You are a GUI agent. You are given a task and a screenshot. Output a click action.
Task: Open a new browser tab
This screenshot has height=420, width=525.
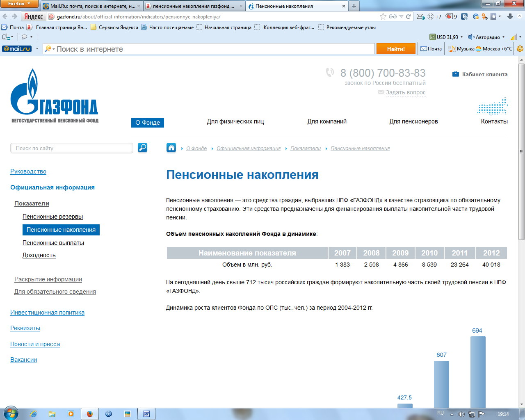click(x=354, y=6)
